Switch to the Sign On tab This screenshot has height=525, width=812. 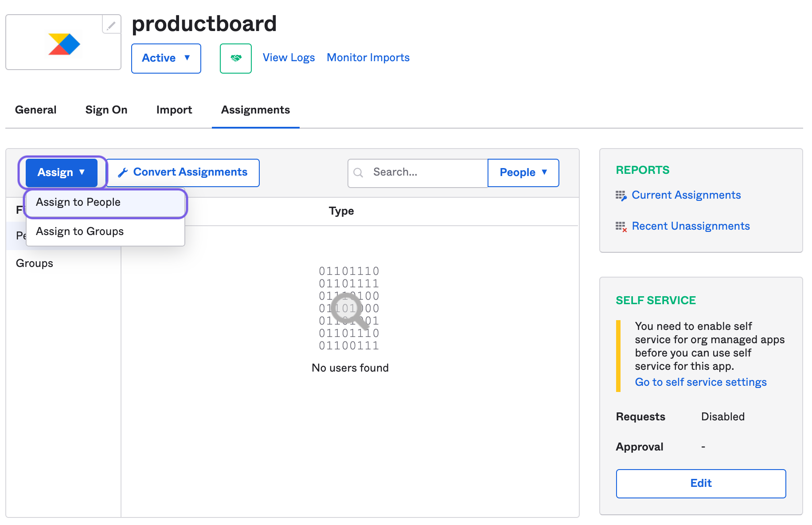click(x=106, y=110)
